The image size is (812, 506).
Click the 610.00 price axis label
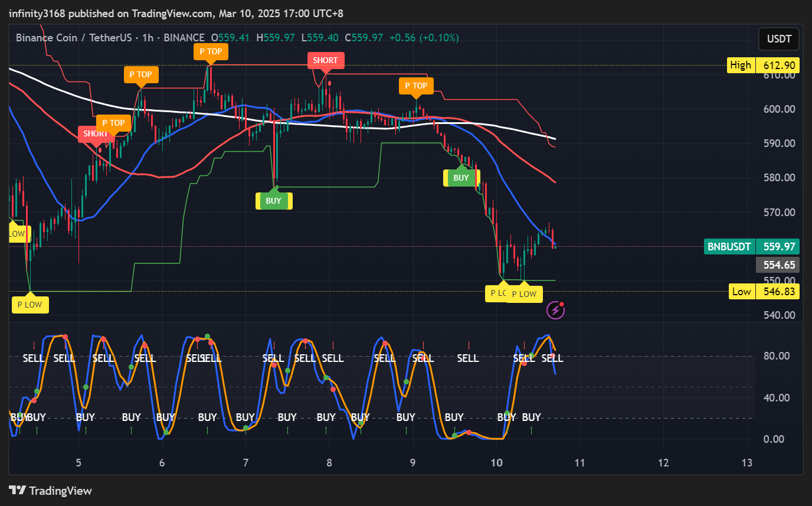(x=781, y=75)
